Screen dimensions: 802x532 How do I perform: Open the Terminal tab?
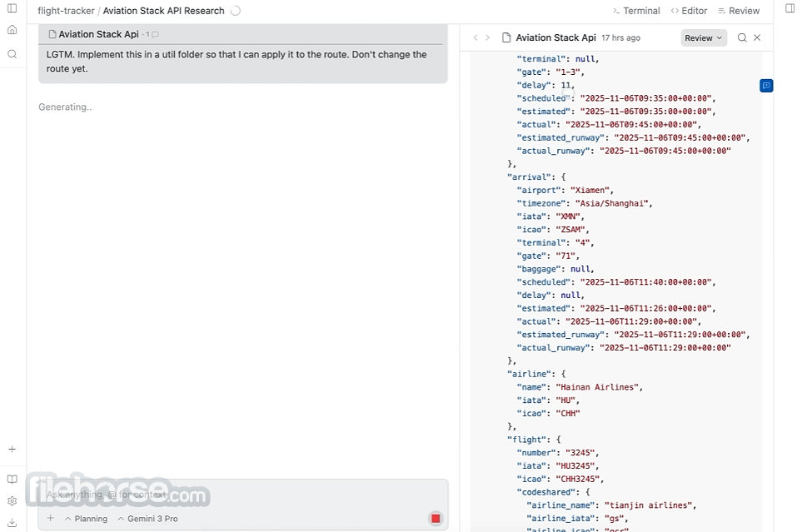pos(636,11)
